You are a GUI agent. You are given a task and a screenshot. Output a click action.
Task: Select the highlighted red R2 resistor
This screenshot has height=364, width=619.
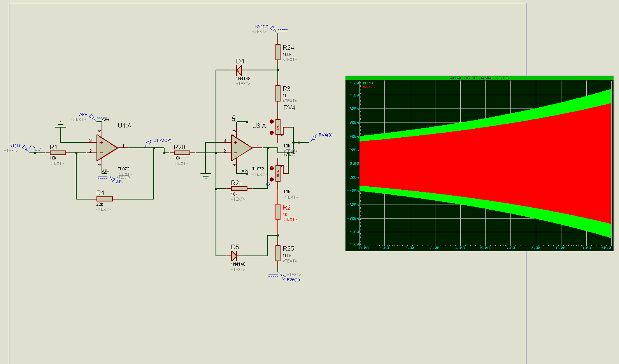[x=278, y=212]
